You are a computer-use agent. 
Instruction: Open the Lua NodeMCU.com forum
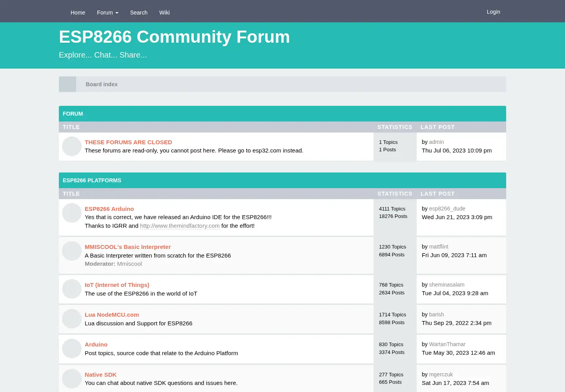click(x=112, y=315)
